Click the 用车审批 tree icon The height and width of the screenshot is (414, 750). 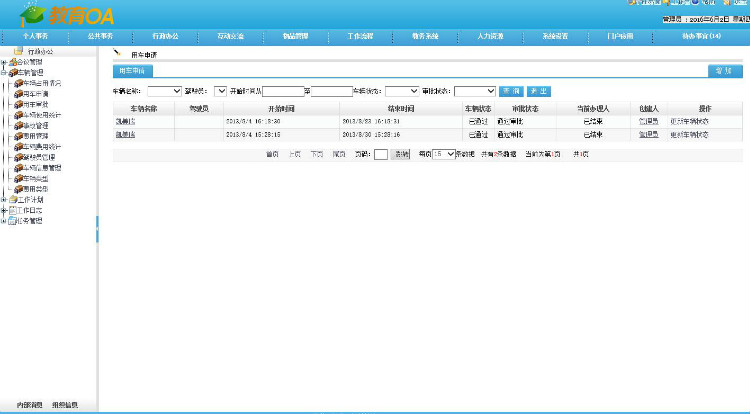coord(18,104)
